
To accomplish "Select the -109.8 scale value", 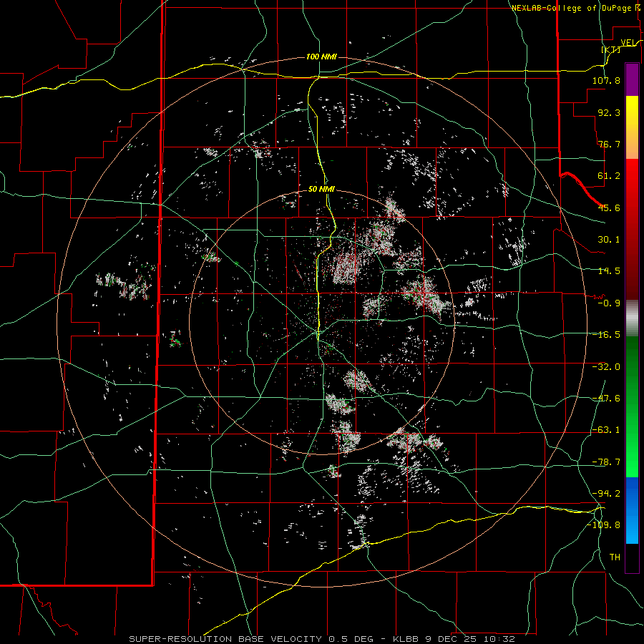I will 603,525.
